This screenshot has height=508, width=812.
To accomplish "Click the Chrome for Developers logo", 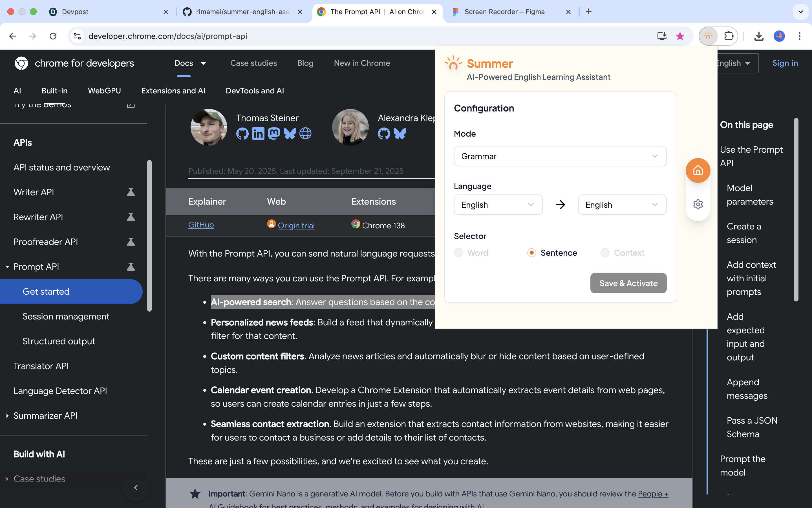I will pyautogui.click(x=74, y=63).
